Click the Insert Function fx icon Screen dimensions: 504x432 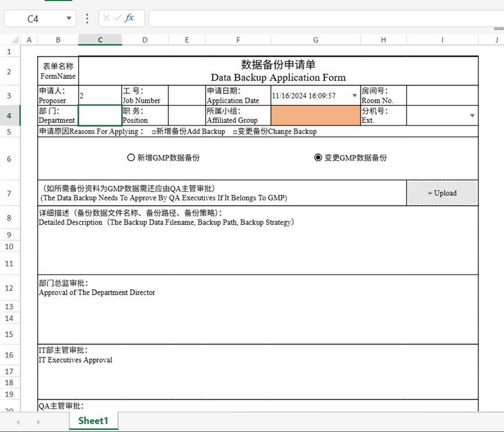(x=129, y=18)
